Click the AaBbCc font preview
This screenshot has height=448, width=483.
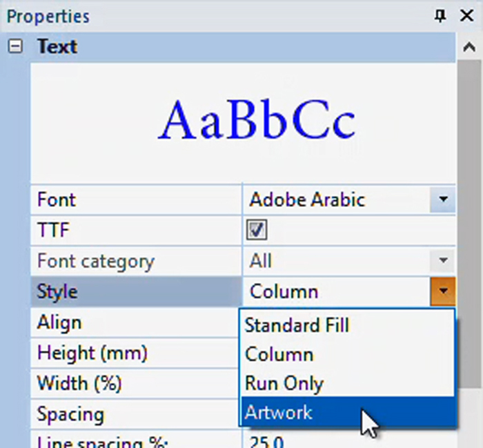[x=257, y=121]
